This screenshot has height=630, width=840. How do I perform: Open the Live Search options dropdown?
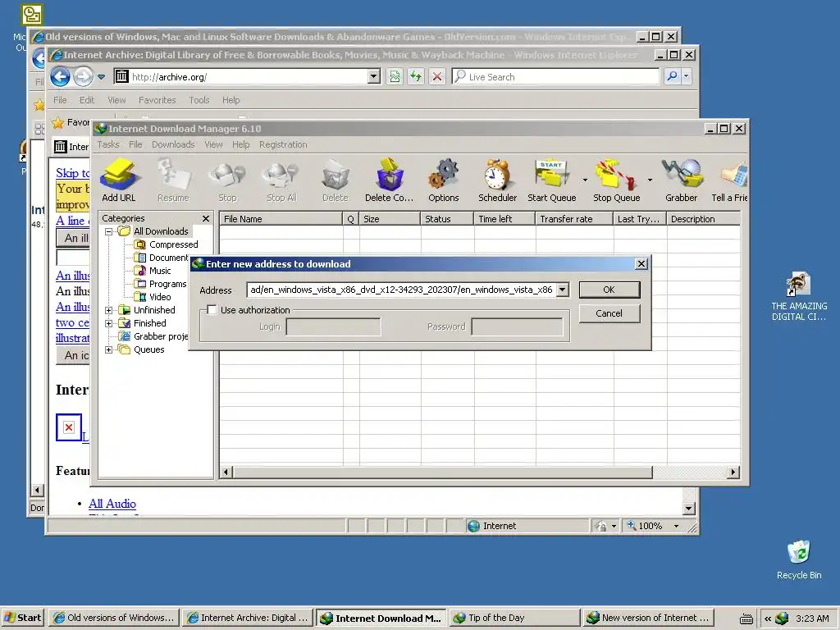point(687,76)
